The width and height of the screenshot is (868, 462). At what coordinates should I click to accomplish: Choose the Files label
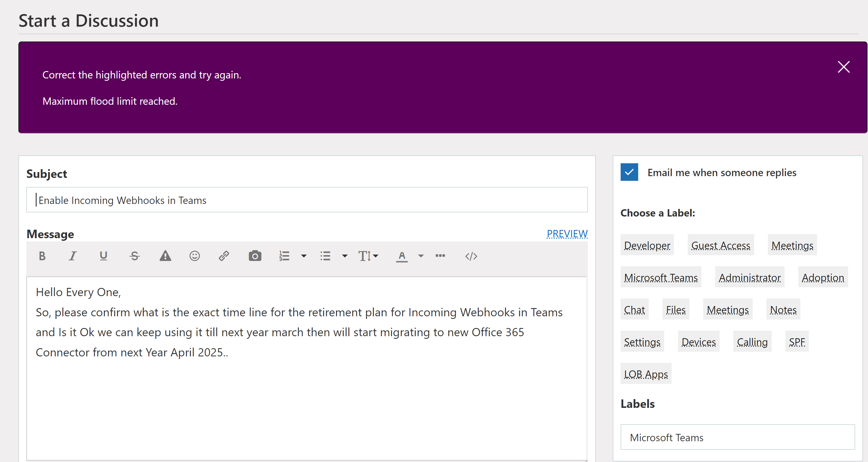click(x=676, y=309)
